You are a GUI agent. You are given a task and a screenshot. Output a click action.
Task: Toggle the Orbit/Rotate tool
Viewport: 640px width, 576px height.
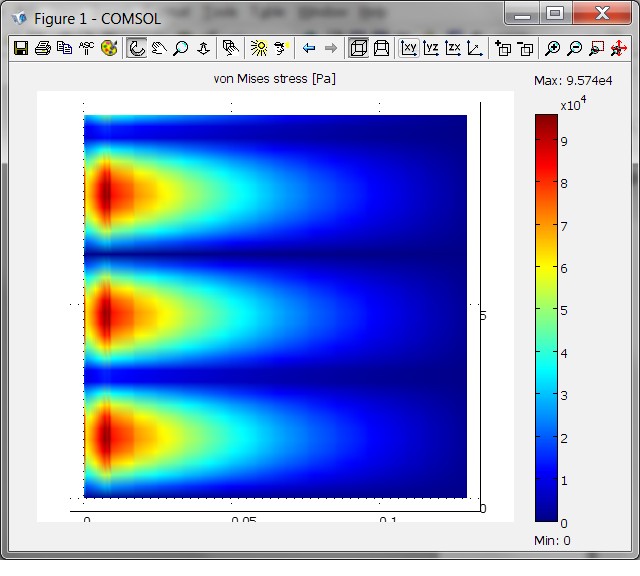pyautogui.click(x=136, y=48)
